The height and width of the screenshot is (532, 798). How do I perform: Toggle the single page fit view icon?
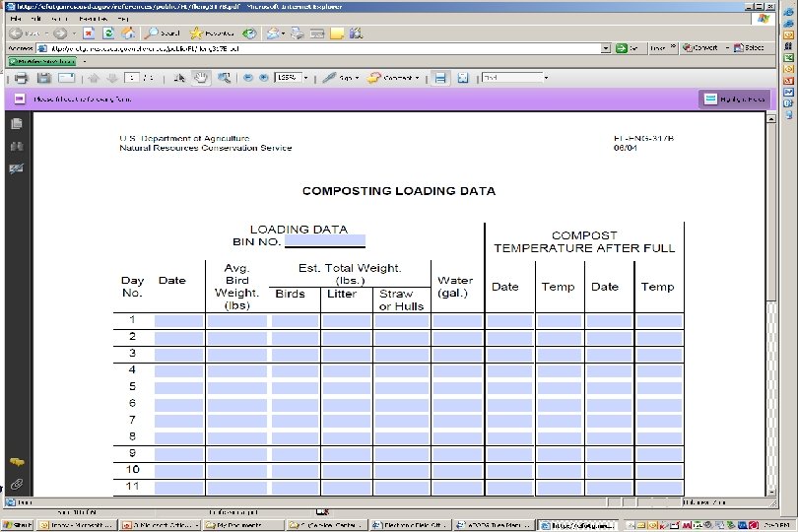[x=463, y=78]
